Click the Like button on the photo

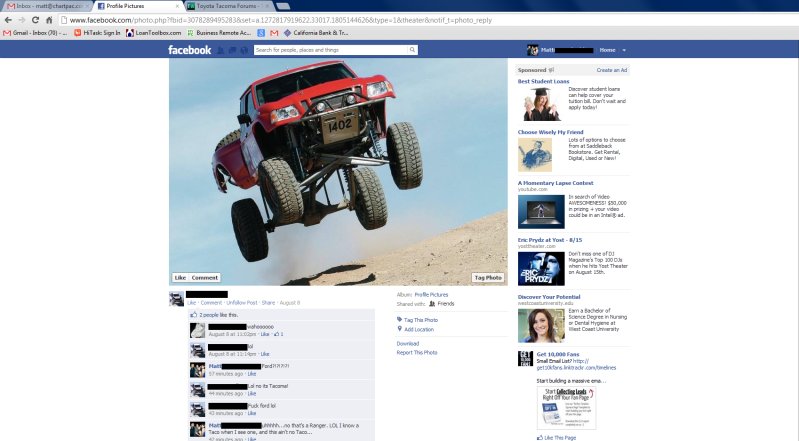180,278
